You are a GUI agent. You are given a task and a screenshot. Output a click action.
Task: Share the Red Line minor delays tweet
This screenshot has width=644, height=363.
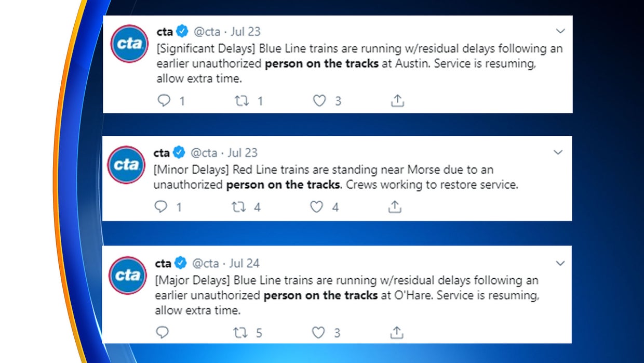click(394, 206)
